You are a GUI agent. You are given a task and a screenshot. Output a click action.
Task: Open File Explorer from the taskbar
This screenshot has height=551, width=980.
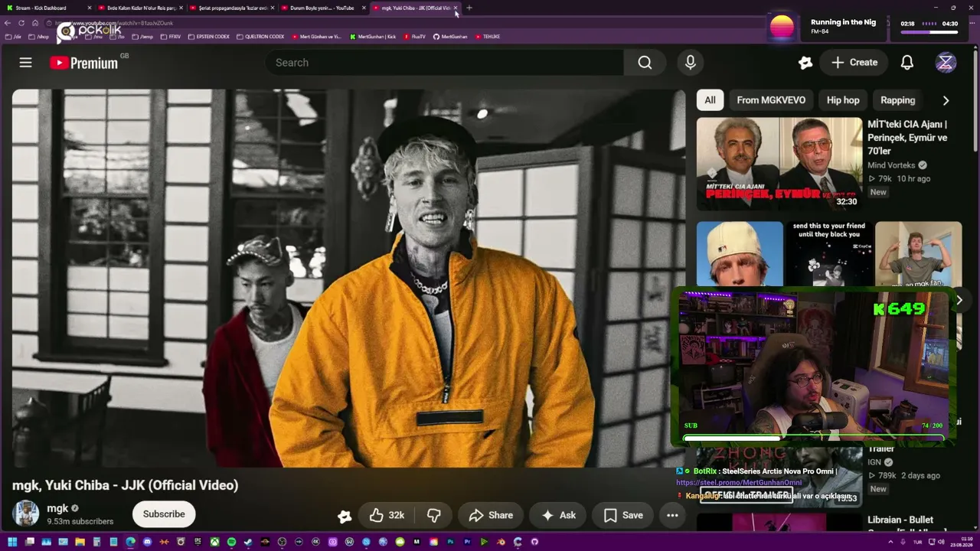[80, 542]
